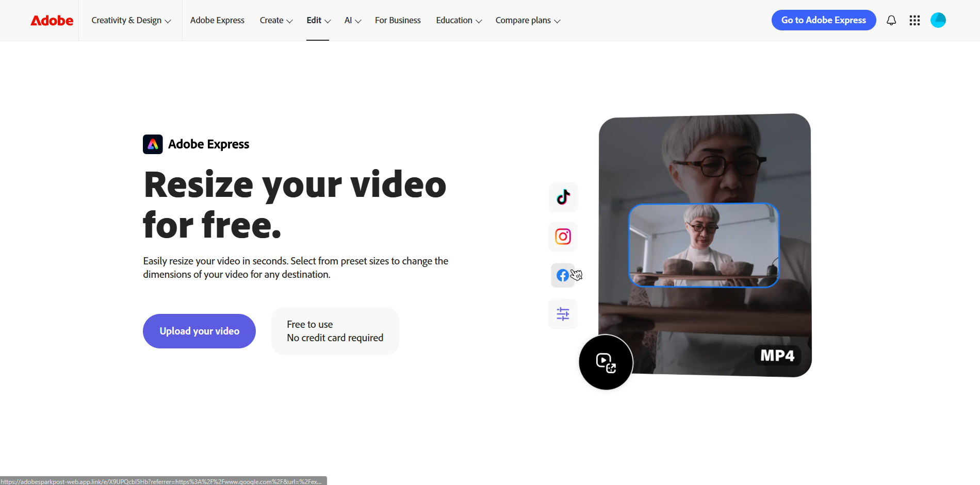Viewport: 980px width, 485px height.
Task: Open the Education menu
Action: 458,20
